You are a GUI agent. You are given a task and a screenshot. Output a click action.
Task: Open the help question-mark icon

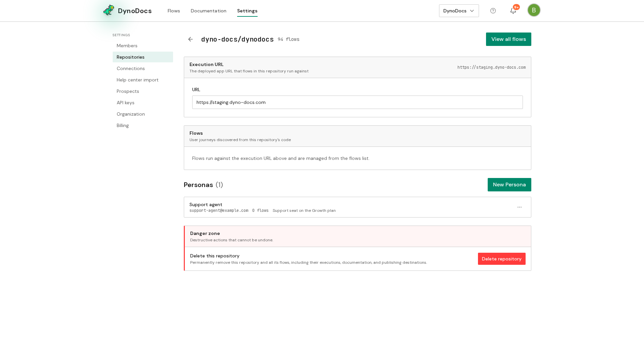pyautogui.click(x=493, y=11)
